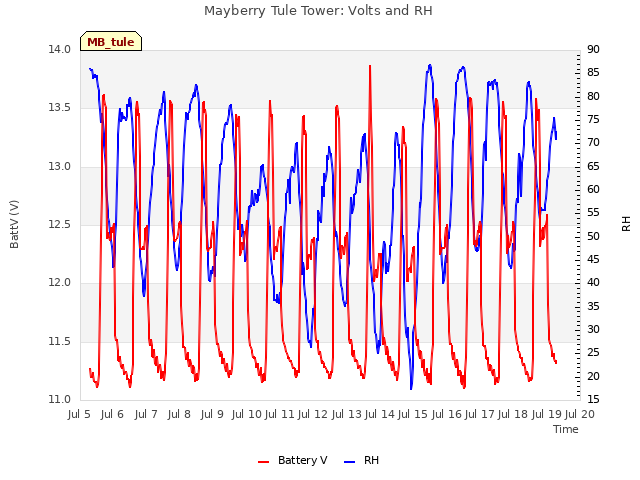Click the 'Jul 10' date tick label
Image resolution: width=640 pixels, height=480 pixels.
coord(247,414)
